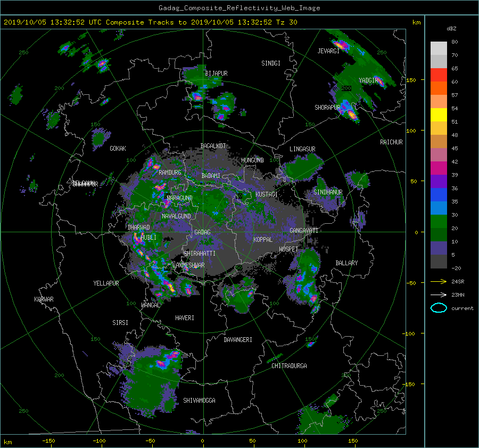Click the HUNGUND city label

[x=252, y=160]
